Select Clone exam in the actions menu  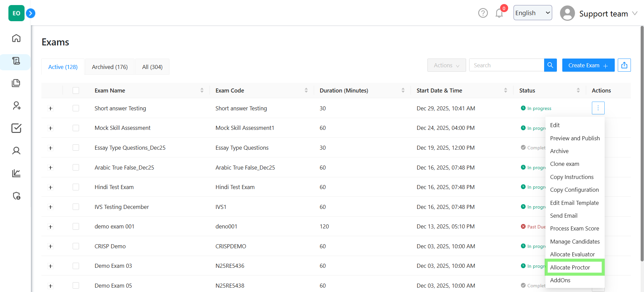click(x=565, y=164)
